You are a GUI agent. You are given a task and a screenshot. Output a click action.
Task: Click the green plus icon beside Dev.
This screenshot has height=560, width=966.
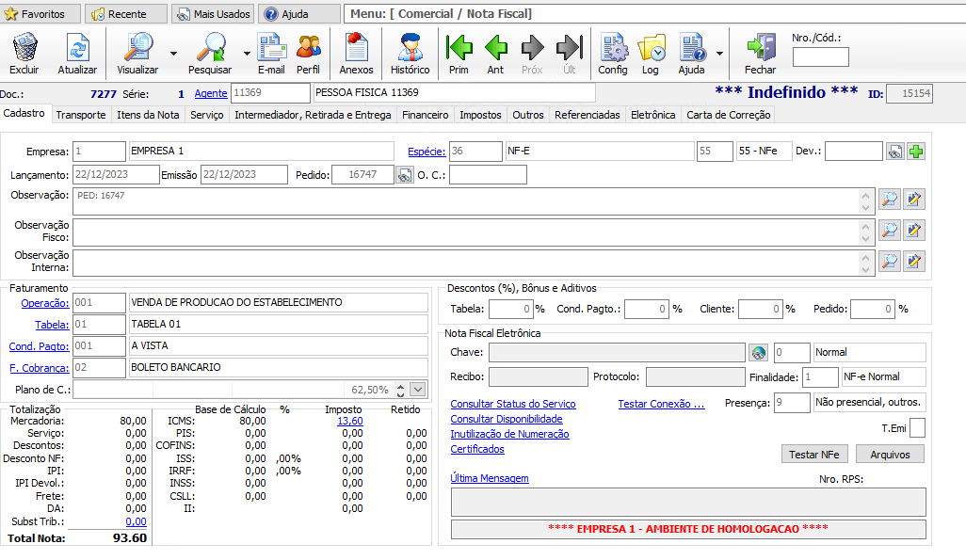click(916, 152)
